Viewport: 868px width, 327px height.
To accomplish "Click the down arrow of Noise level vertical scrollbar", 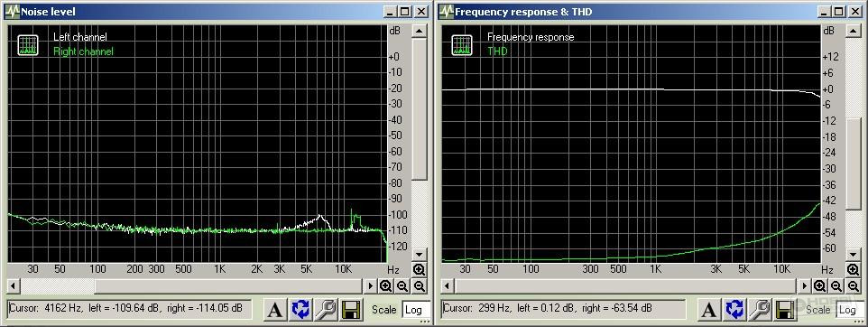I will tap(419, 254).
